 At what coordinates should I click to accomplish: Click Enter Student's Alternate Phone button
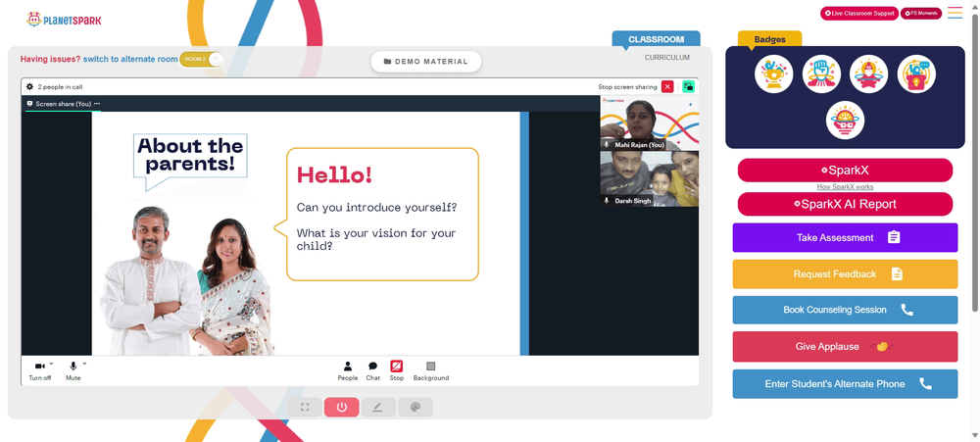845,384
